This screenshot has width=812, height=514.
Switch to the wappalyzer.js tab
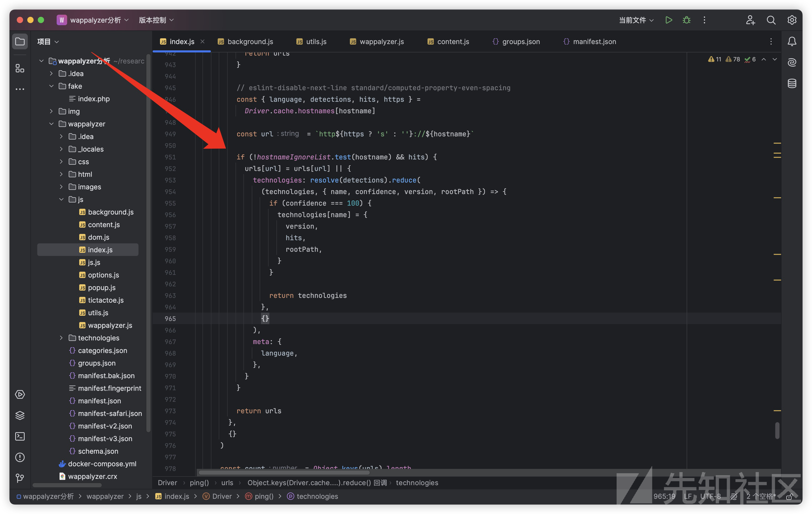click(377, 41)
